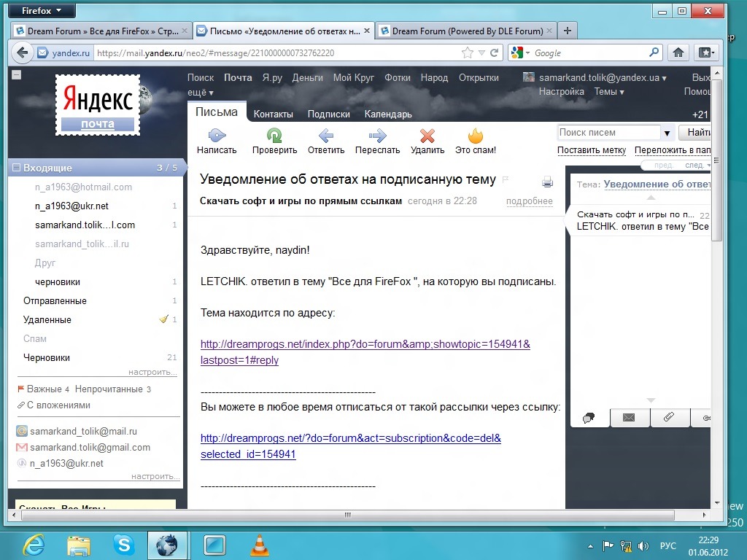Open the Поиск писем options arrow

667,133
